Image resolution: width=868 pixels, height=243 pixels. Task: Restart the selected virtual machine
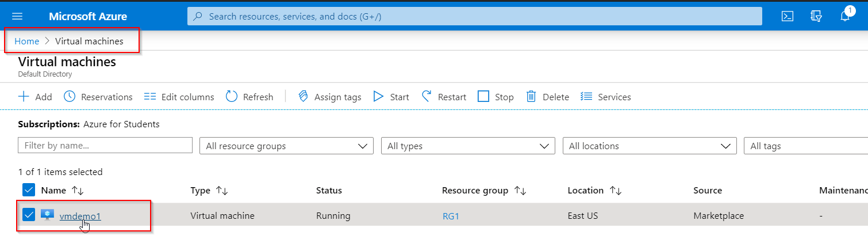click(444, 97)
